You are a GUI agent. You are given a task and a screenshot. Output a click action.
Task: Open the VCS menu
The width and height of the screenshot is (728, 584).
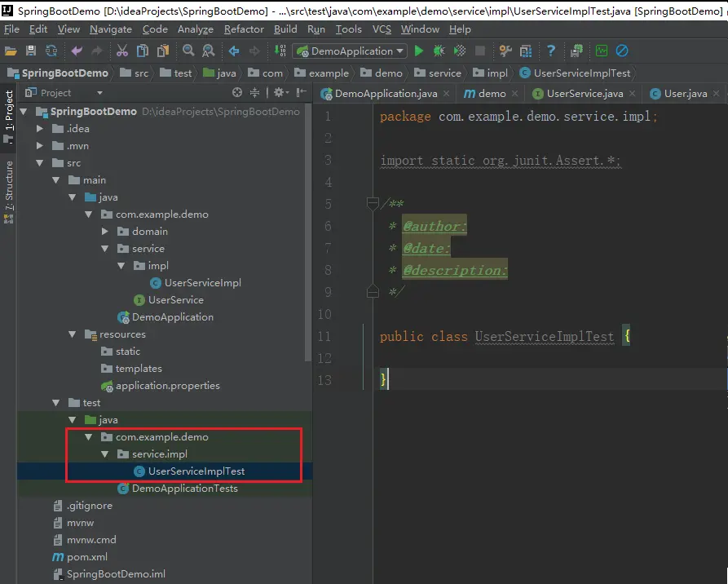pyautogui.click(x=382, y=29)
